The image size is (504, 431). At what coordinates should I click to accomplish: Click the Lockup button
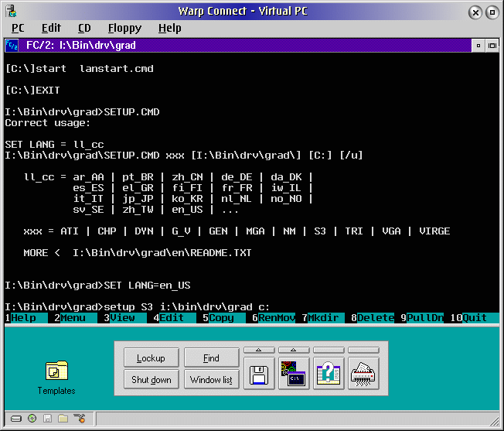tap(151, 357)
